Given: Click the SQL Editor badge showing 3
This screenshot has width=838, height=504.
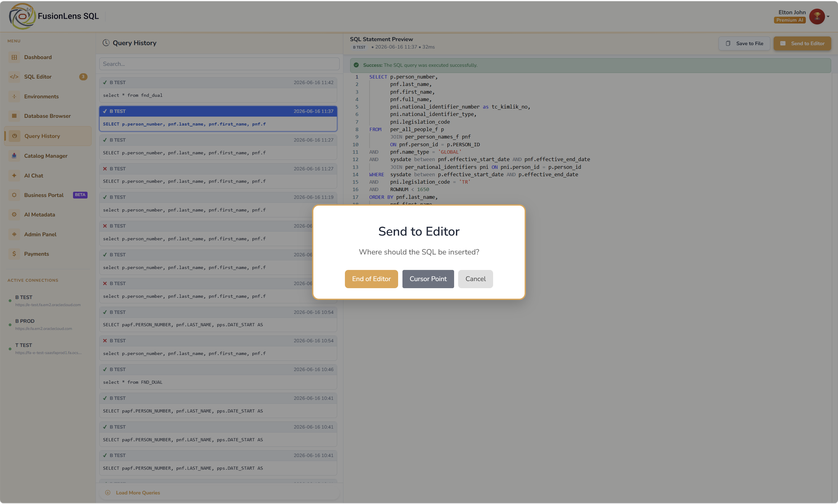Looking at the screenshot, I should [83, 77].
